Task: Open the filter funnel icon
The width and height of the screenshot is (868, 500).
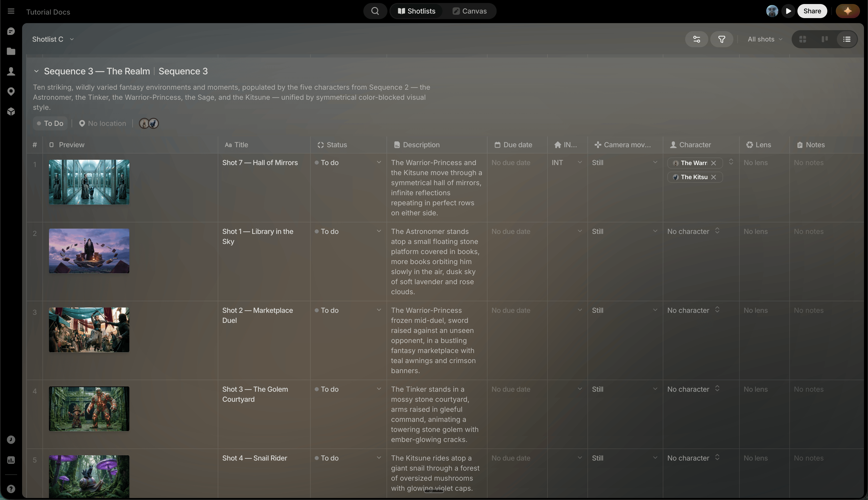Action: pos(721,39)
